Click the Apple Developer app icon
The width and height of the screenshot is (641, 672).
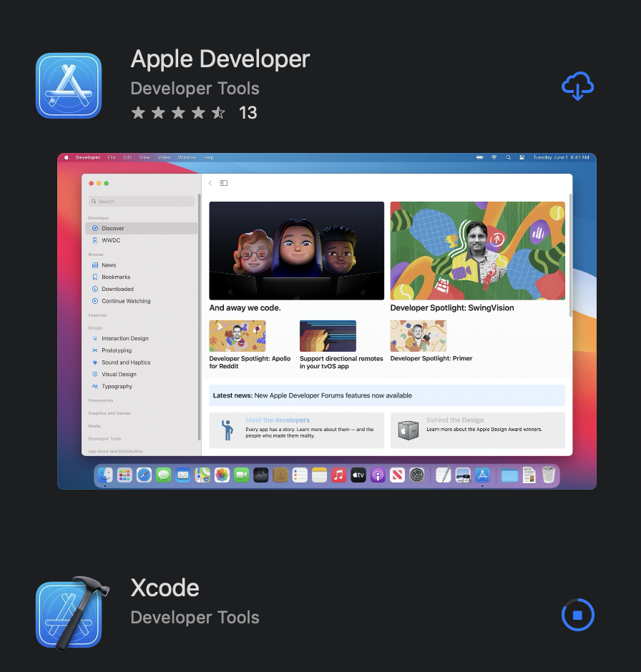[69, 86]
